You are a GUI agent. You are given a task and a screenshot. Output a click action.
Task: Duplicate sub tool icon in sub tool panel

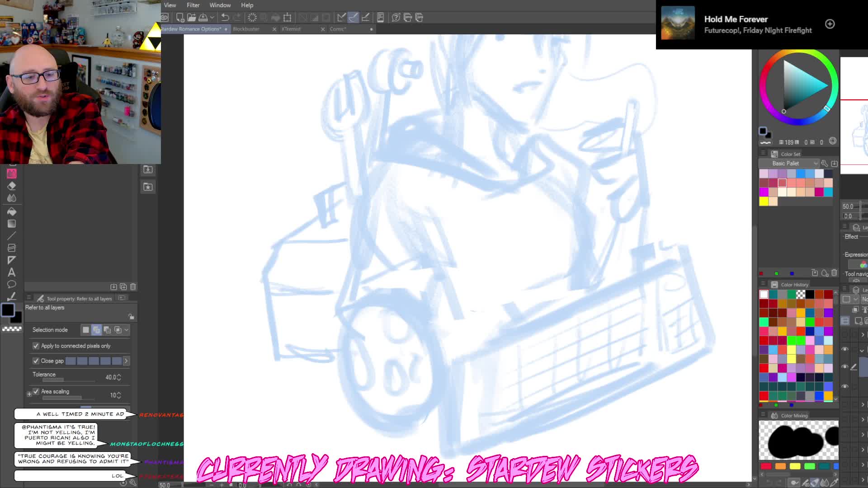pyautogui.click(x=123, y=287)
